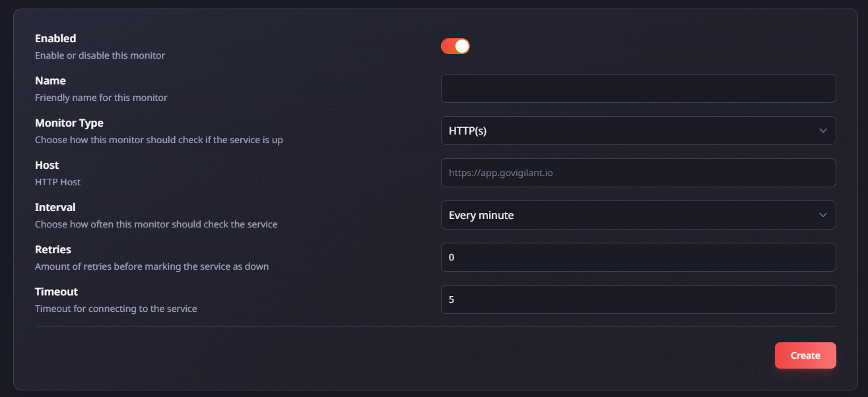This screenshot has height=397, width=868.
Task: Click the "Name" heading label
Action: tap(50, 80)
